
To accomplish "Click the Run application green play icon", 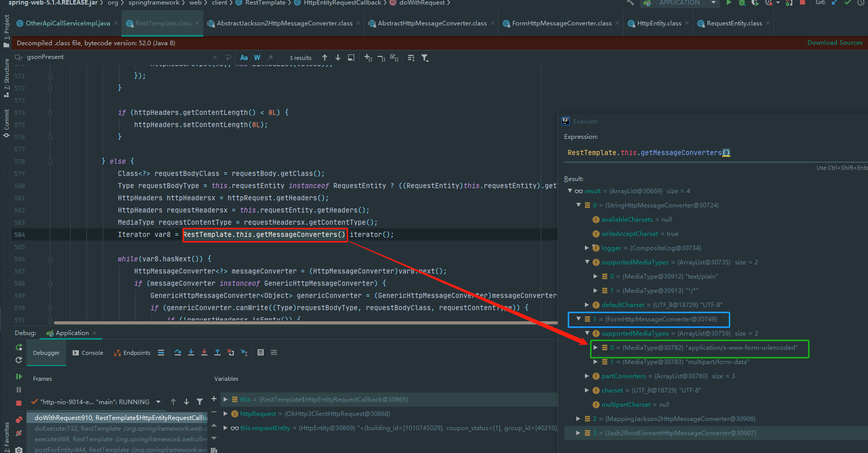I will point(729,3).
